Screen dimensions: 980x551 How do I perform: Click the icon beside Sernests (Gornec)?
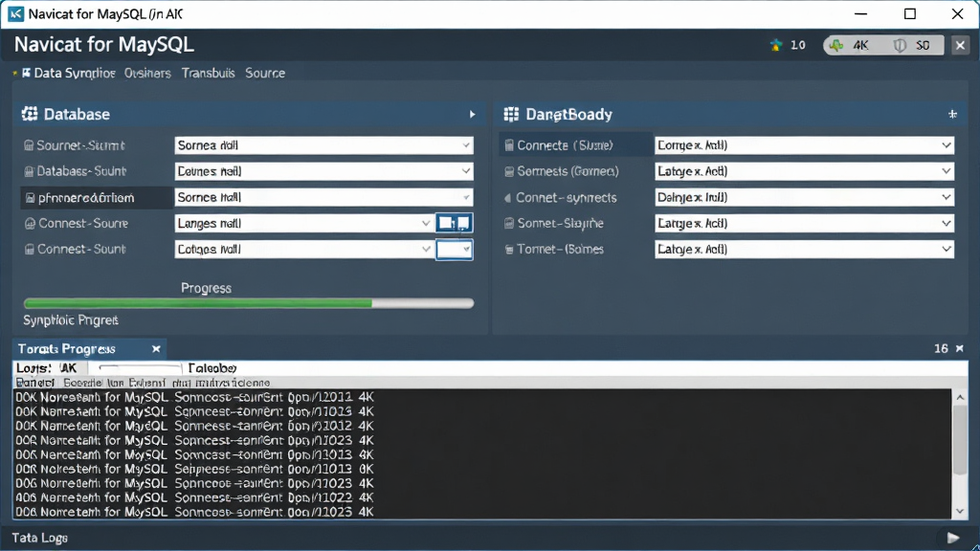[509, 171]
